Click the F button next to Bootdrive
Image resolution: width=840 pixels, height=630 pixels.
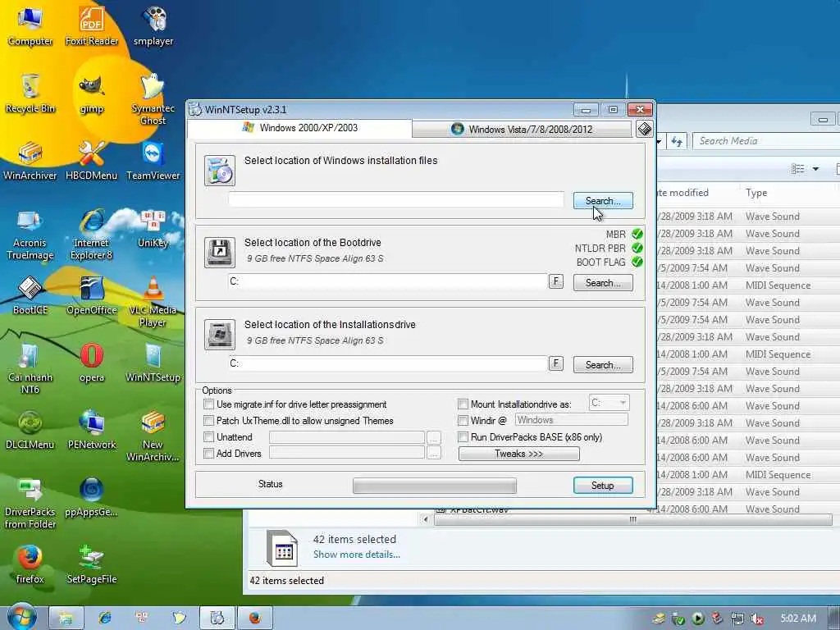(x=556, y=281)
